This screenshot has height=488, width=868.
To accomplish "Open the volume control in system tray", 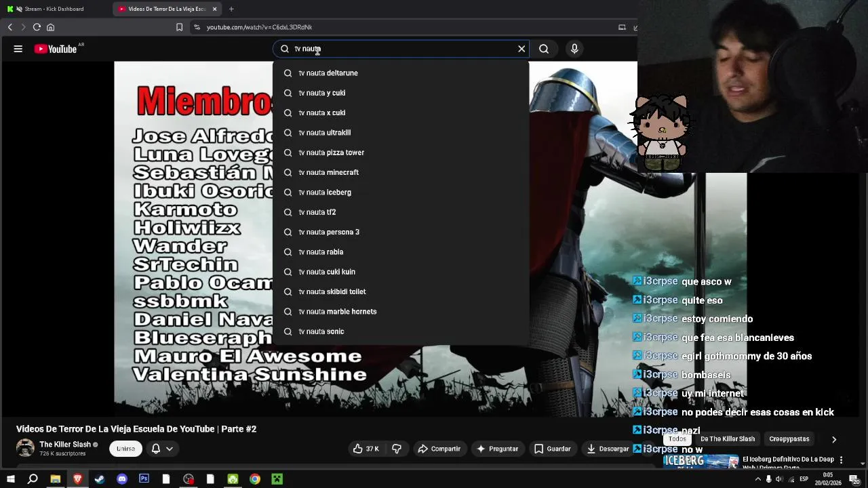I will (779, 479).
